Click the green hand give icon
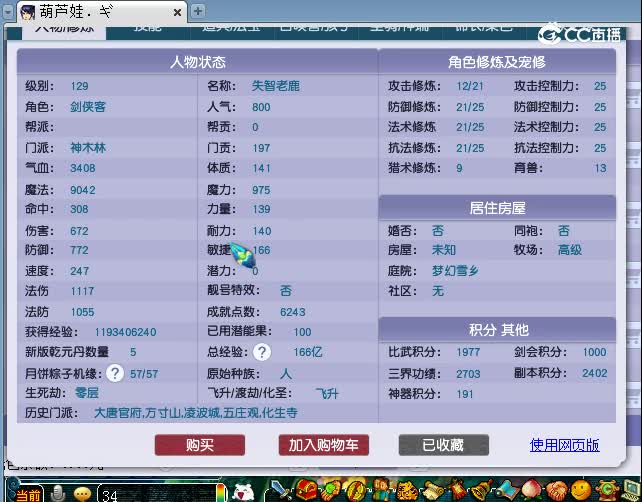This screenshot has width=642, height=502. point(331,490)
